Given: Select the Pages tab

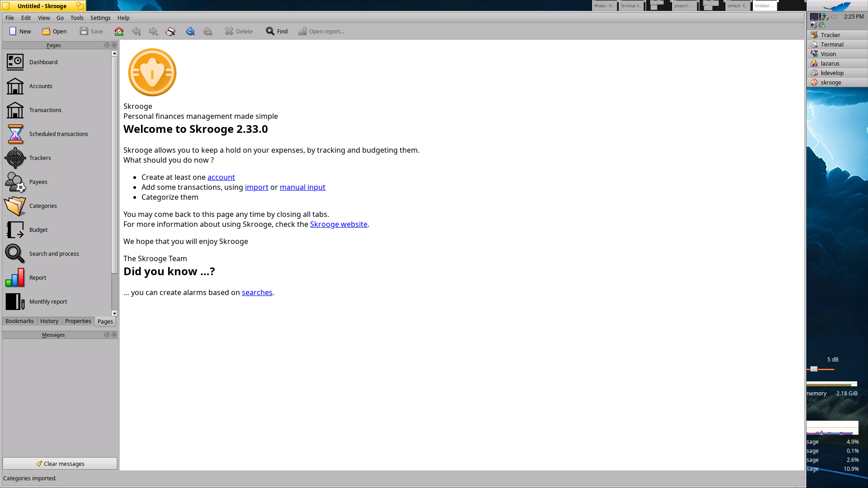Looking at the screenshot, I should [105, 322].
